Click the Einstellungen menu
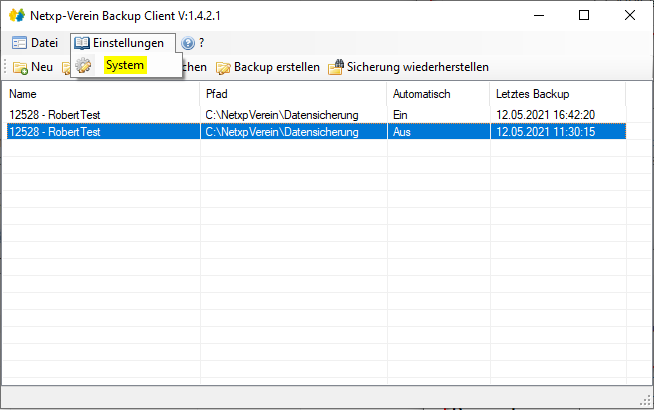Viewport: 654px width, 410px height. [x=123, y=43]
